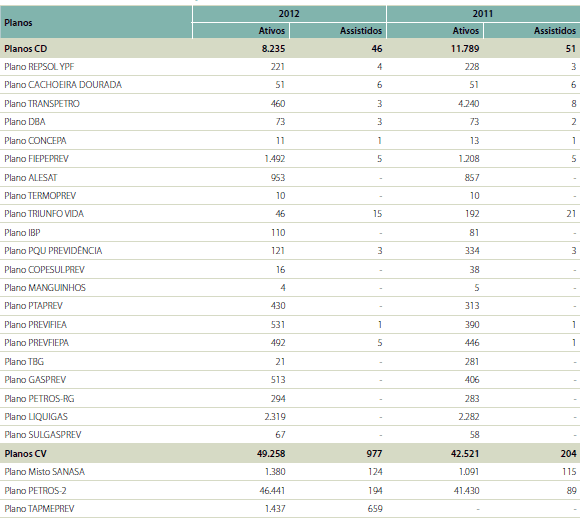Image resolution: width=580 pixels, height=519 pixels.
Task: Select 'Plano PETROS-2' row label
Action: click(35, 491)
